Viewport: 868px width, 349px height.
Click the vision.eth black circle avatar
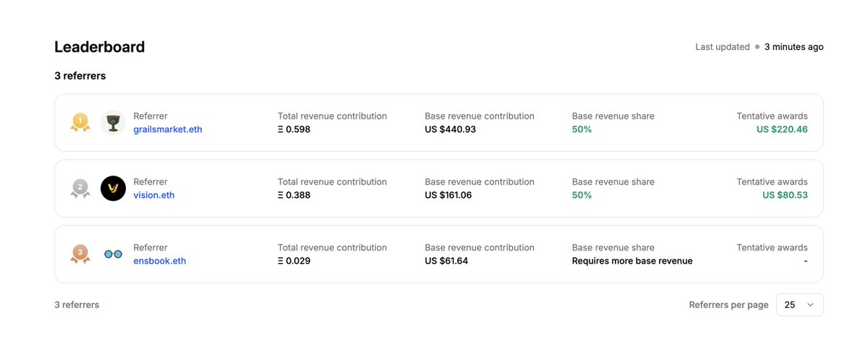114,189
